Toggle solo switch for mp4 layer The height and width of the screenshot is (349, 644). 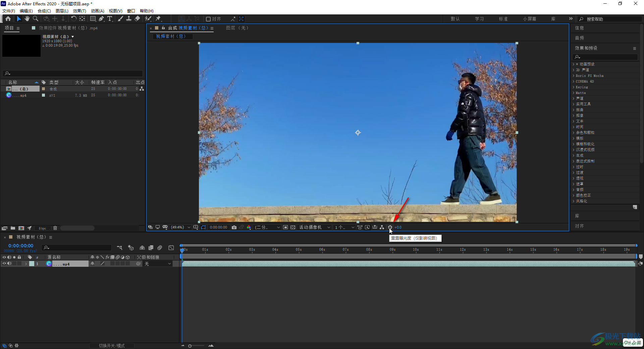(14, 264)
